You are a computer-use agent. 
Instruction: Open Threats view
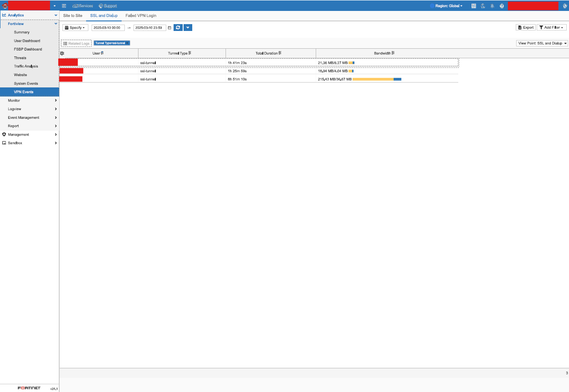point(20,58)
